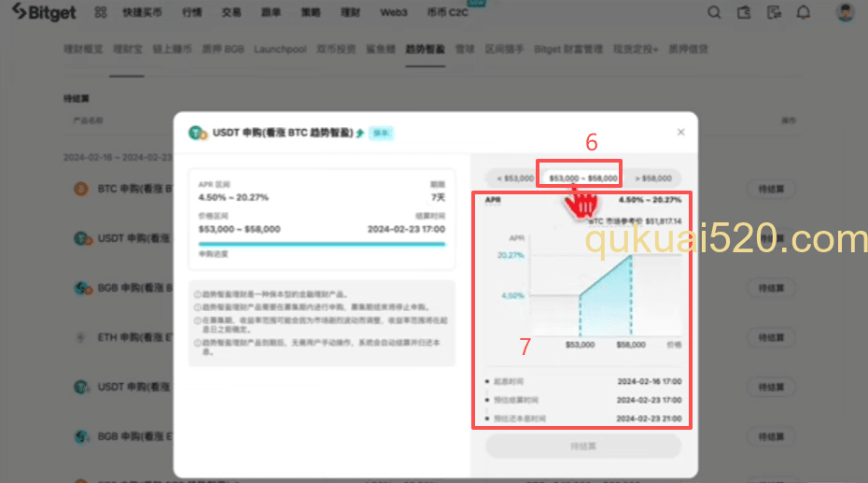
Task: Click the 7天 term value
Action: [x=439, y=197]
